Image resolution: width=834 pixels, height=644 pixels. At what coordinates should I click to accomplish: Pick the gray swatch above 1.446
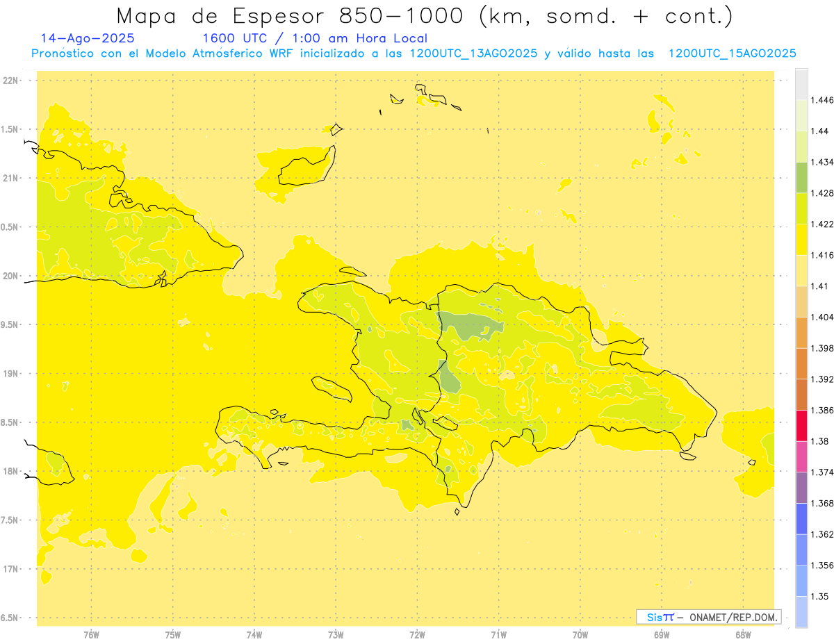[801, 84]
